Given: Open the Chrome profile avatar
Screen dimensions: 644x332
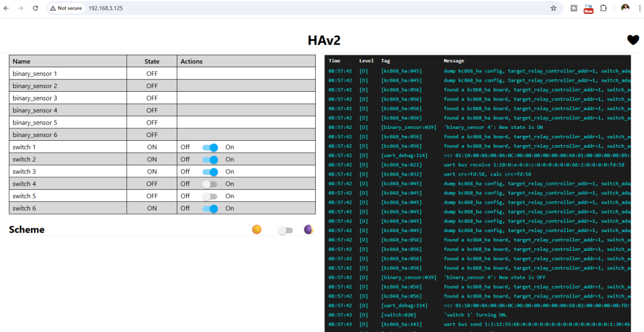Looking at the screenshot, I should click(x=625, y=8).
